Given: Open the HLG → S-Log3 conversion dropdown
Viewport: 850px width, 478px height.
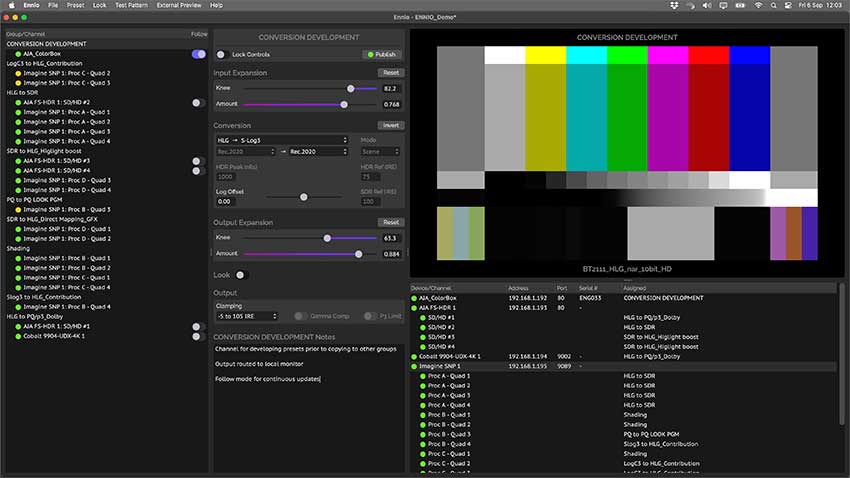Looking at the screenshot, I should tap(281, 140).
